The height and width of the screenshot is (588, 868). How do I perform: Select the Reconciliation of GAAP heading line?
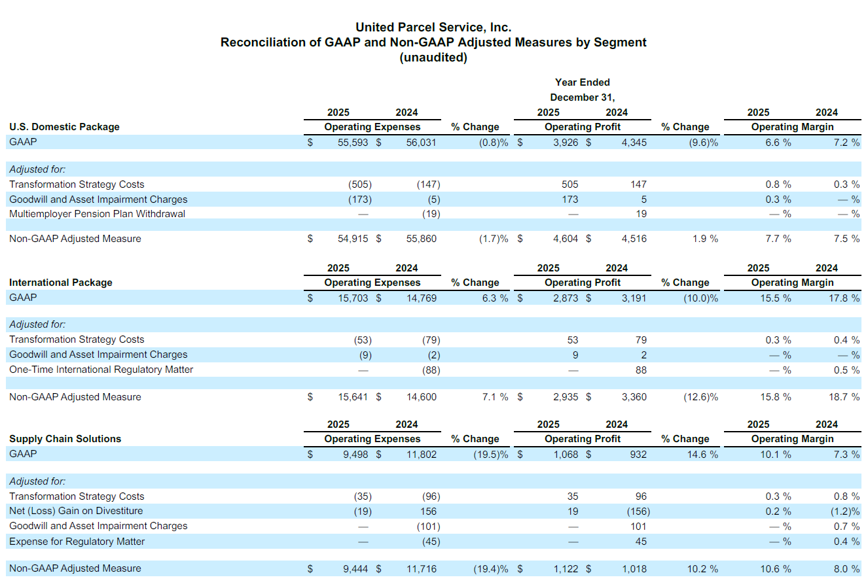click(433, 43)
